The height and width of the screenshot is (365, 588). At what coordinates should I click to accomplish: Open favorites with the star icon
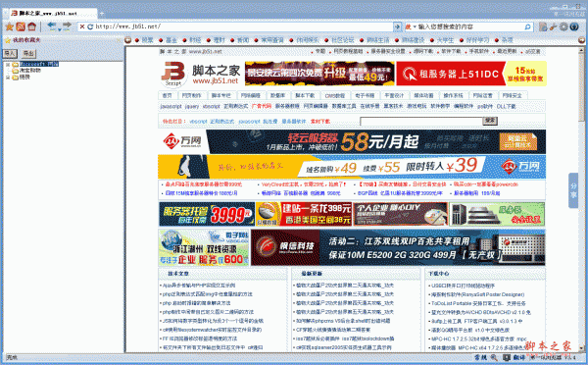[x=10, y=26]
